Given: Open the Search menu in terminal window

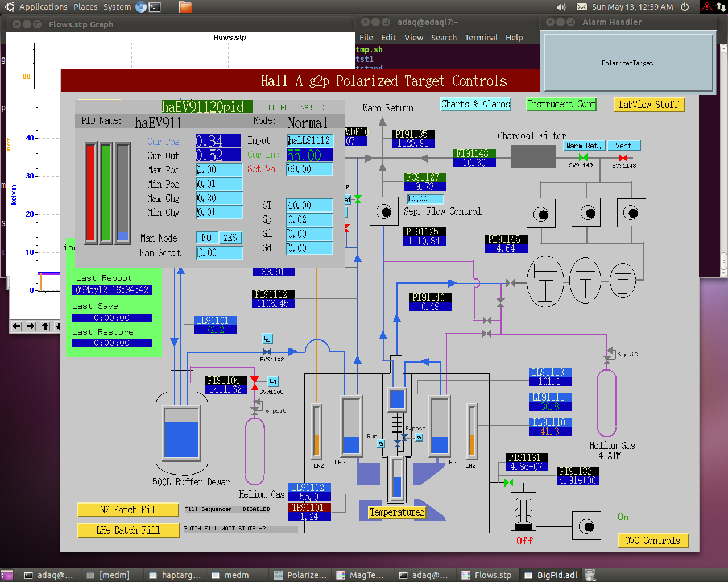Looking at the screenshot, I should tap(444, 38).
